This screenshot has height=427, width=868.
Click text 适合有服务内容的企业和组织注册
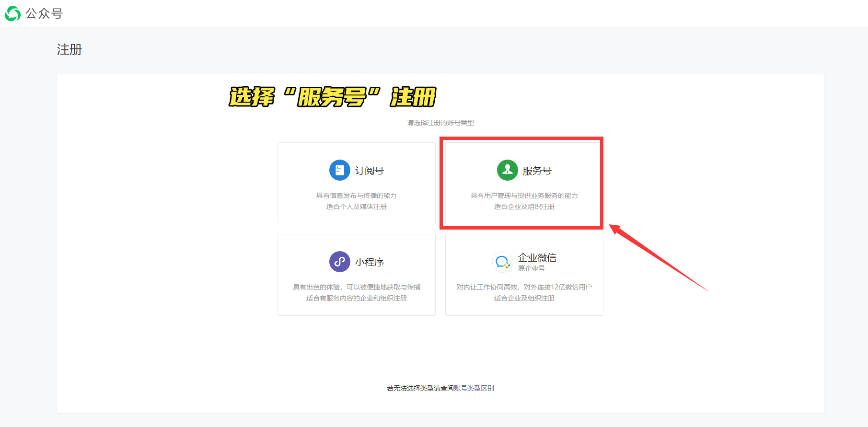tap(357, 298)
